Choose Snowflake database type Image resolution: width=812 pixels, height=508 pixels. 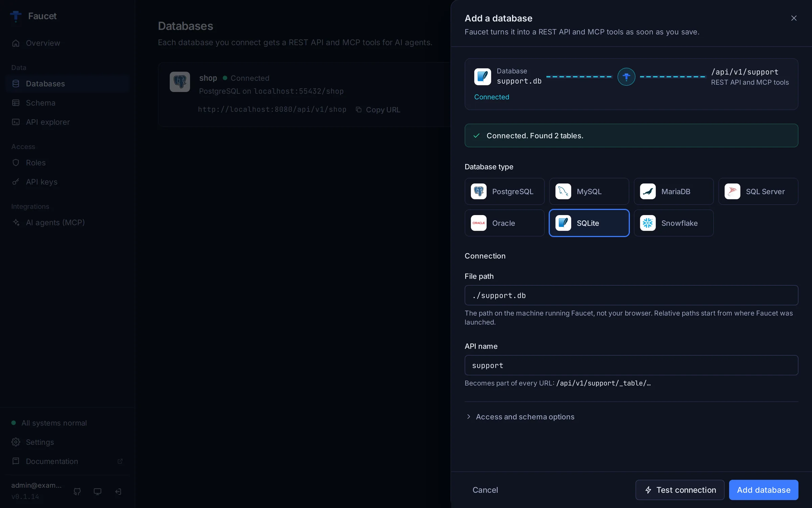674,223
